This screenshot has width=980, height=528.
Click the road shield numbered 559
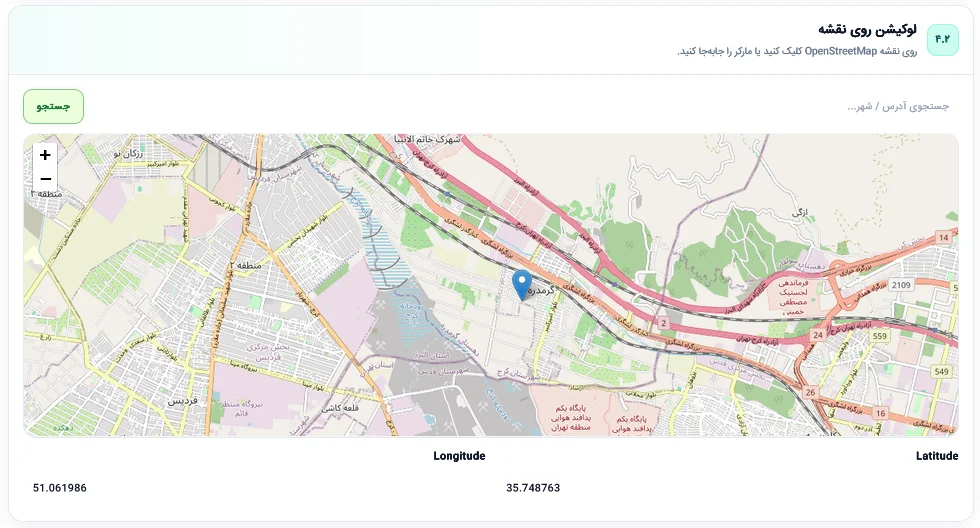(x=879, y=336)
